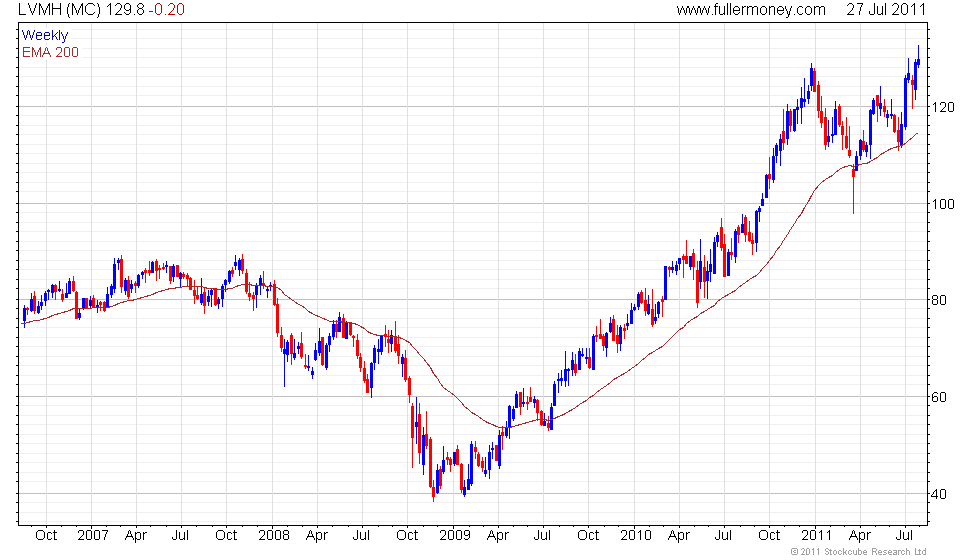
Task: Click the 40 price axis label
Action: [x=939, y=494]
